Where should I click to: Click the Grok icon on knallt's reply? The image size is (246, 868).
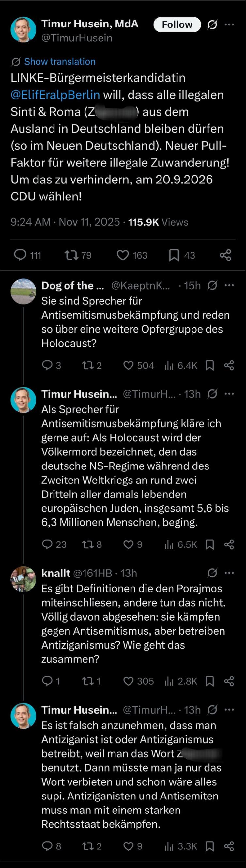pyautogui.click(x=212, y=573)
